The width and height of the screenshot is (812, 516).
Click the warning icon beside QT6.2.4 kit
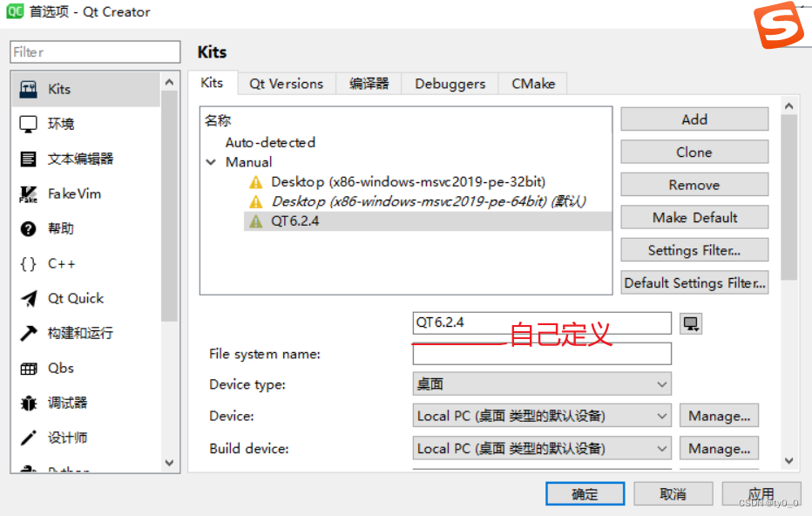coord(256,221)
